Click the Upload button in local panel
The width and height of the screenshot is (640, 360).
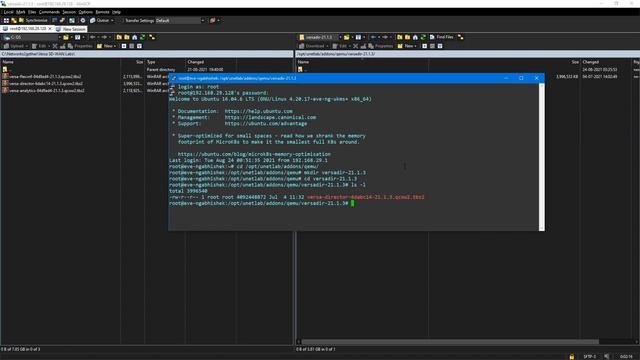click(x=14, y=46)
